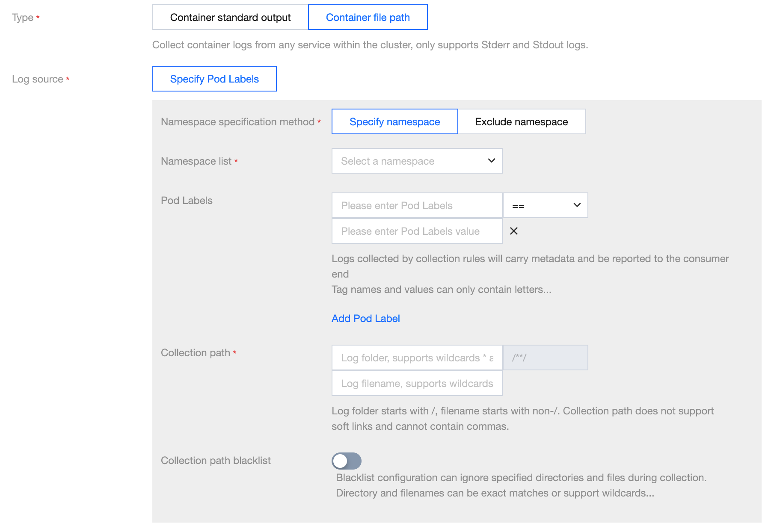
Task: Click the Log source label
Action: 38,79
